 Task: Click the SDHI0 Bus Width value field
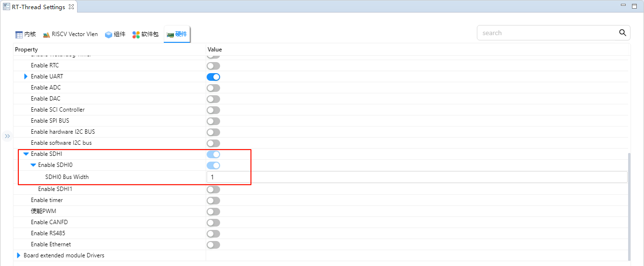[x=417, y=177]
